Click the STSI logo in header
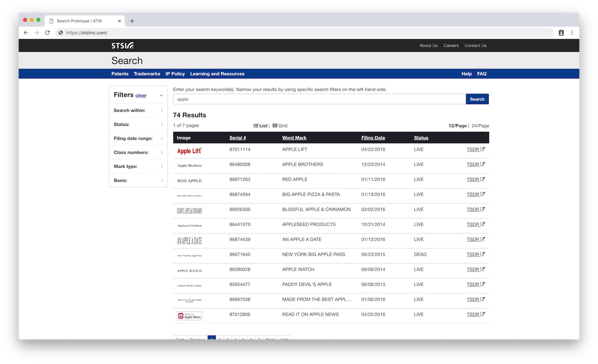The height and width of the screenshot is (364, 598). 122,45
